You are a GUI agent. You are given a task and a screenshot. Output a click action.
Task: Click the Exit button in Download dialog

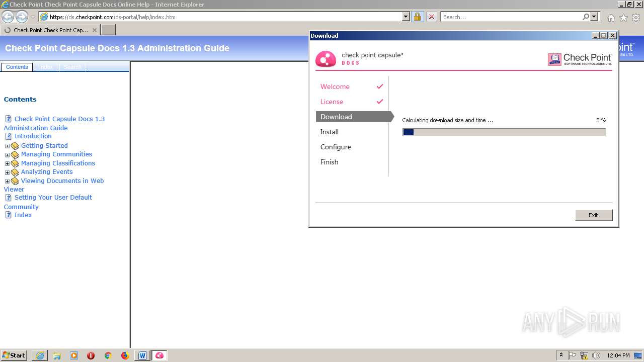click(x=594, y=215)
